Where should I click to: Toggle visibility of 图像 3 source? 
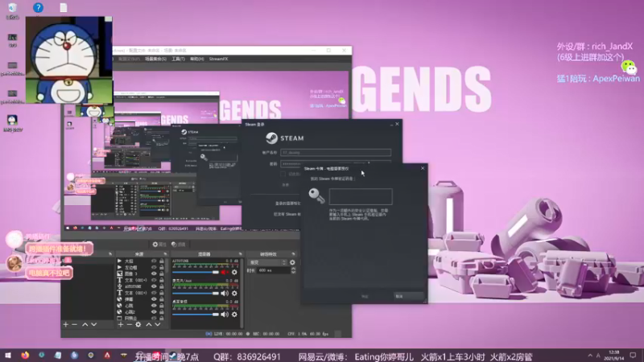[154, 274]
